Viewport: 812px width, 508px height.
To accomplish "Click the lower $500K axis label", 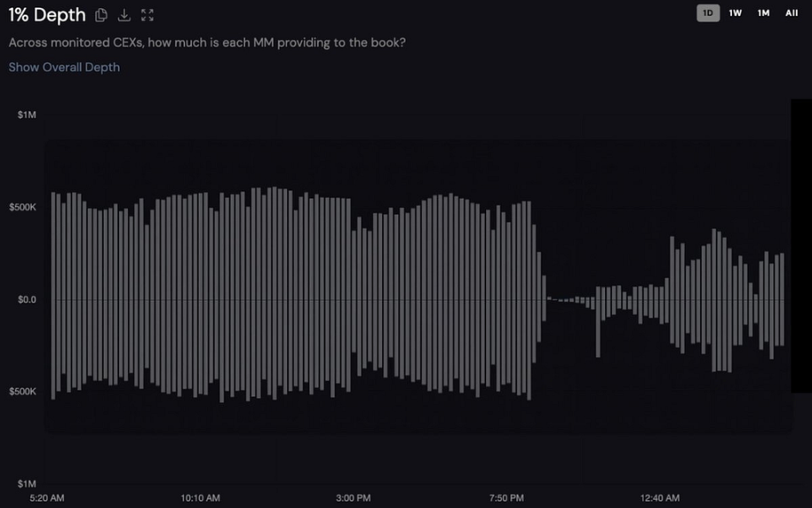I will (23, 392).
